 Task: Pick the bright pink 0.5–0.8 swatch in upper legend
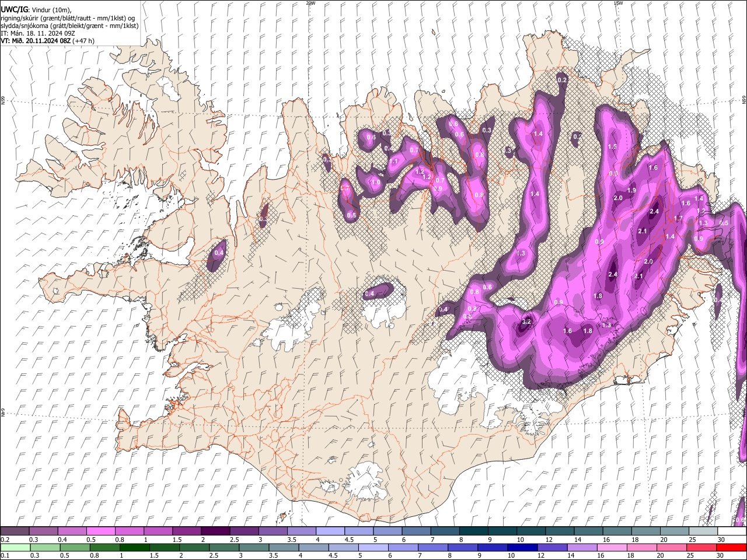tap(100, 531)
